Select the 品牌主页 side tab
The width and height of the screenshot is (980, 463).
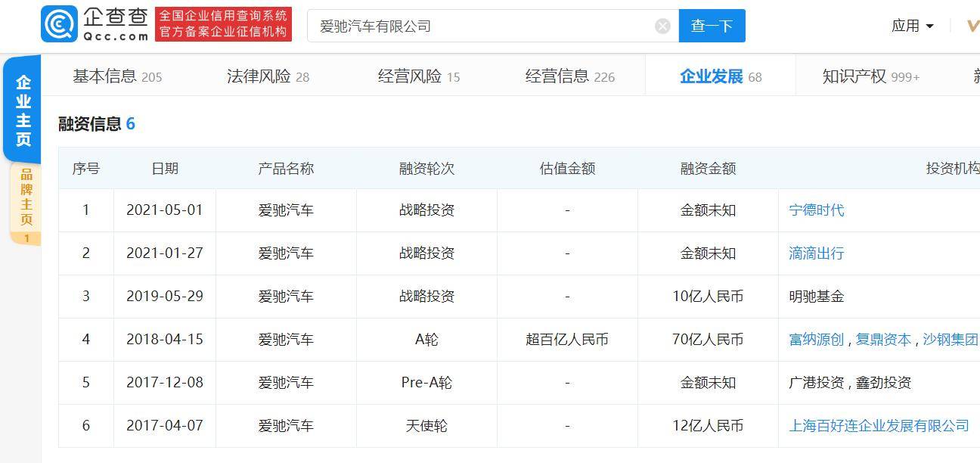point(26,204)
